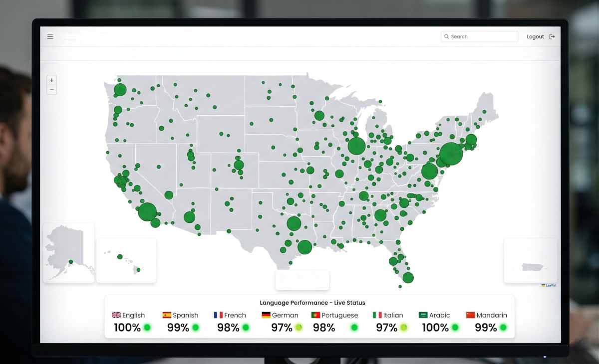Click the Portuguese flag icon

[x=315, y=315]
